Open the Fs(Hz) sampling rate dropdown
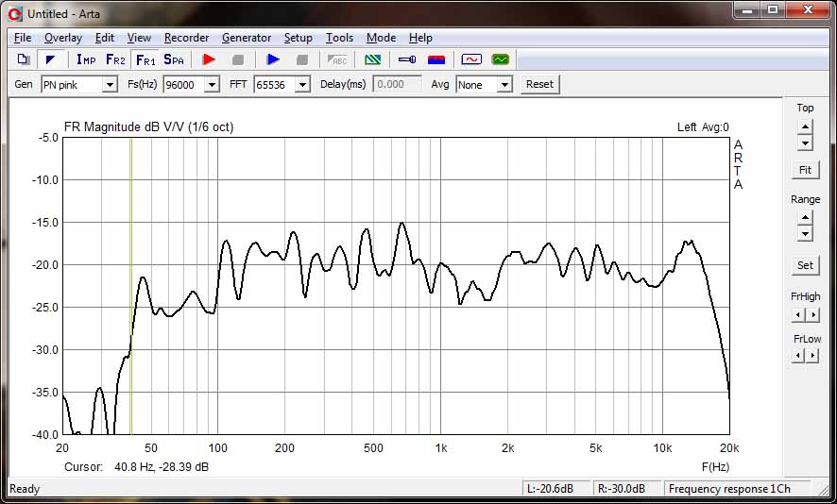The width and height of the screenshot is (837, 504). tap(212, 85)
